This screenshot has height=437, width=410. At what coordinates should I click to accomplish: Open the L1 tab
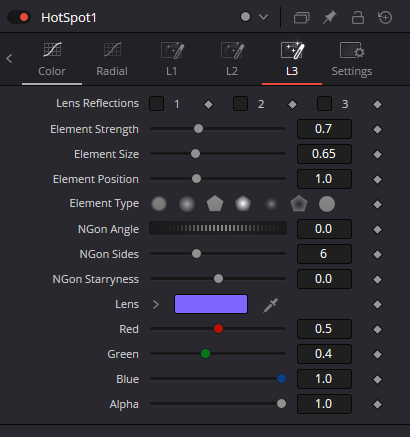tap(172, 59)
